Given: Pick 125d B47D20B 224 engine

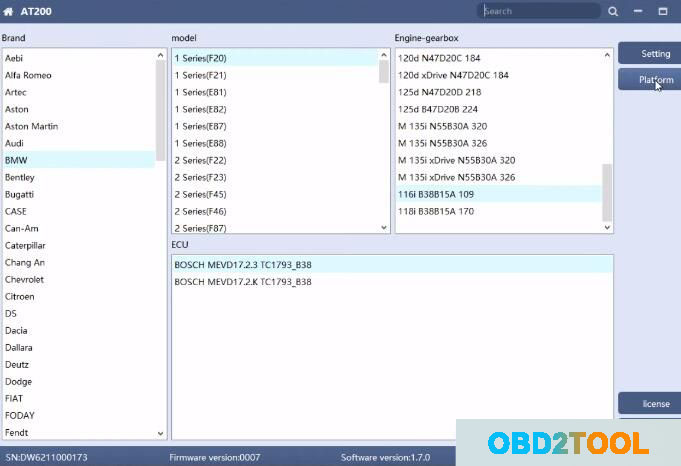Looking at the screenshot, I should point(499,109).
